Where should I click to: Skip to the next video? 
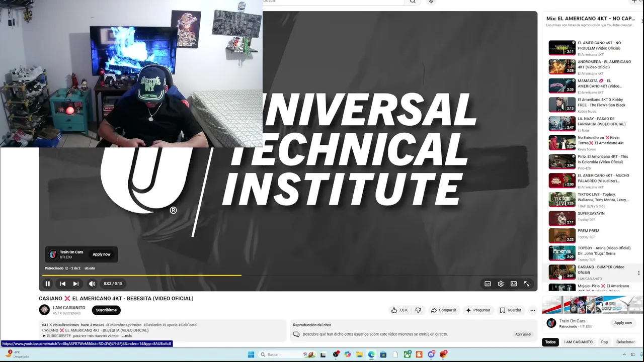[x=76, y=284]
